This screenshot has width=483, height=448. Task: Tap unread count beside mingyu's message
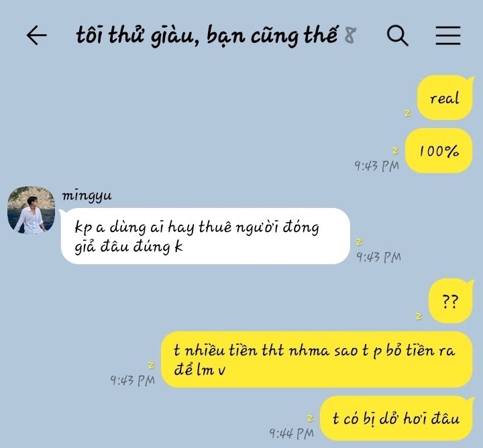click(x=360, y=241)
